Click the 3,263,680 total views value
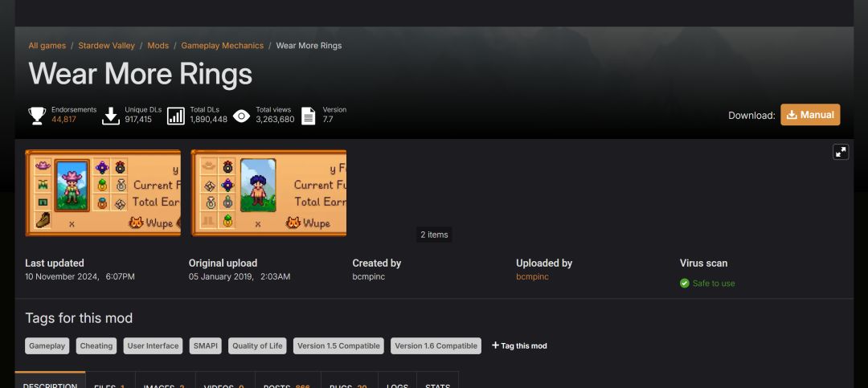Viewport: 868px width, 388px height. pyautogui.click(x=275, y=120)
